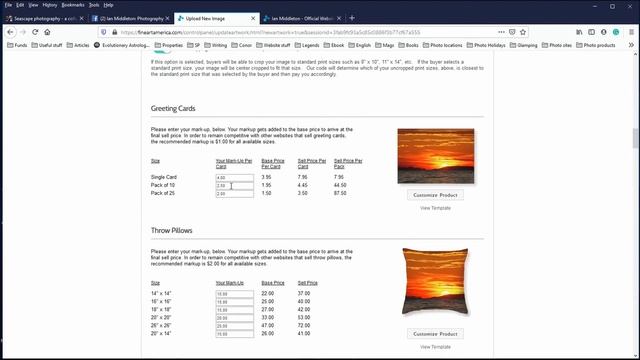Open the page actions three-dot menu
This screenshot has height=360, width=640.
[501, 32]
